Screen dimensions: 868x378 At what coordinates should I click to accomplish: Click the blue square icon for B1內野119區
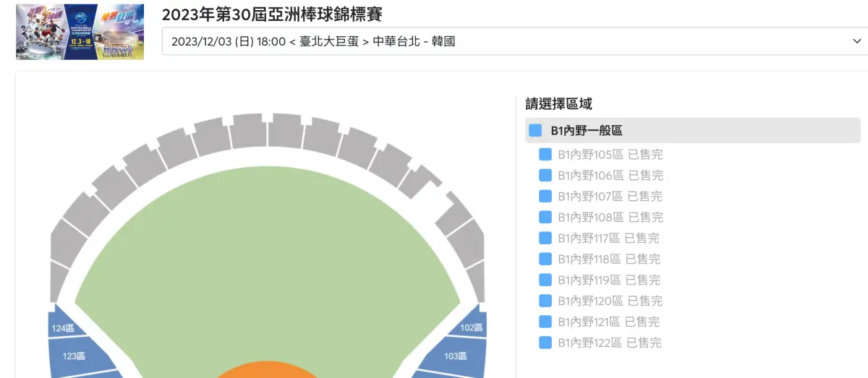[x=545, y=280]
